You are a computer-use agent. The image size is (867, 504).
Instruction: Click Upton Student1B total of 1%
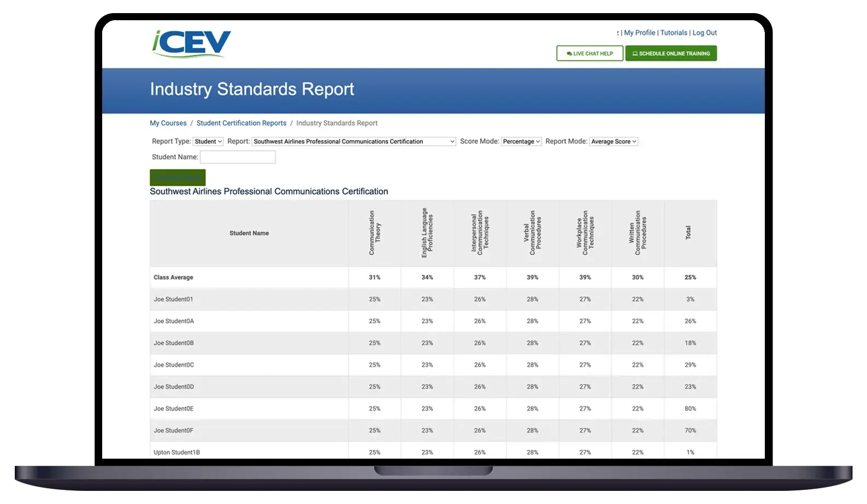(691, 452)
